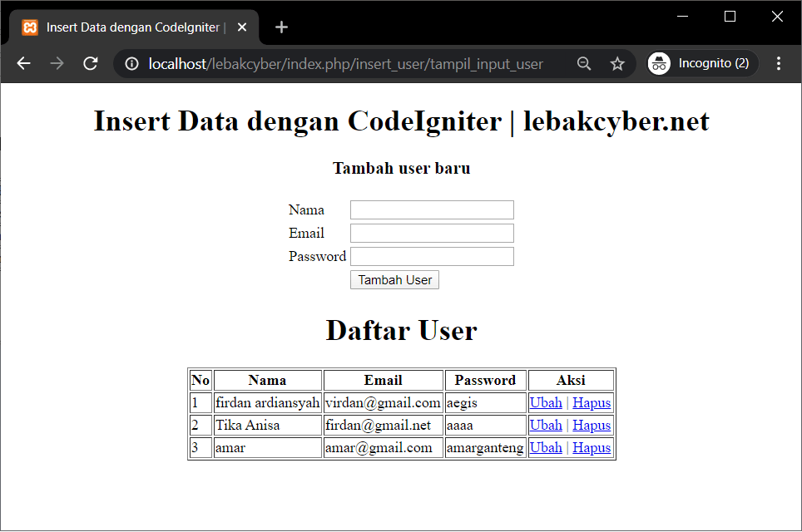Viewport: 802px width, 532px height.
Task: Open the zoom indicator in address bar
Action: click(583, 63)
